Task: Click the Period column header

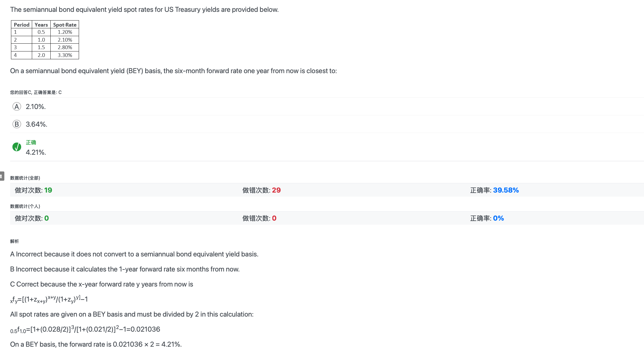Action: point(22,25)
